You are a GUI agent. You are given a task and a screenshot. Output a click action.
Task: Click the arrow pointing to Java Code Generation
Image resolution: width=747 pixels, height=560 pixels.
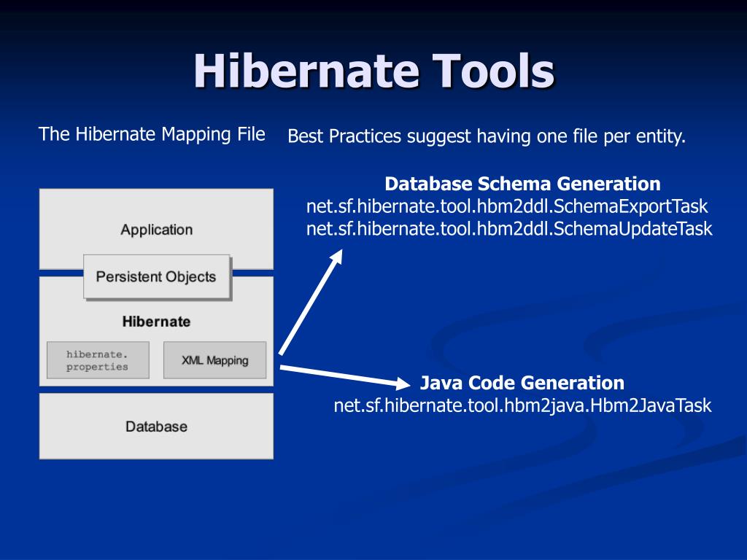(x=343, y=375)
